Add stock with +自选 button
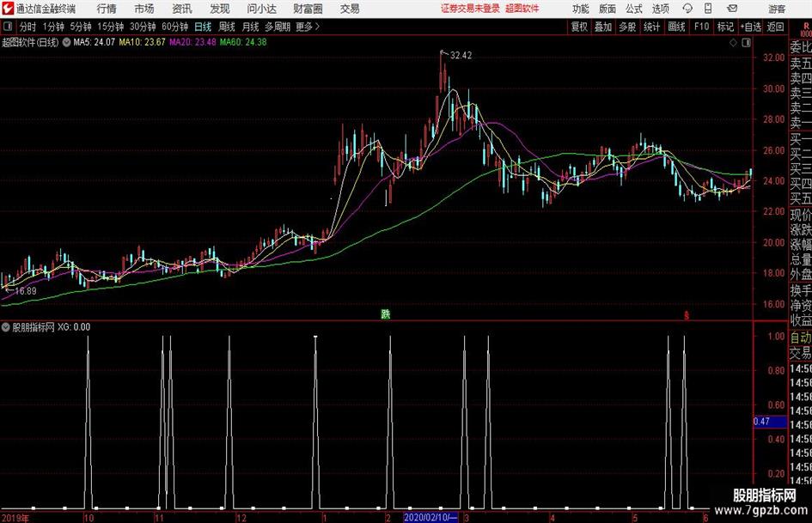 [x=751, y=27]
